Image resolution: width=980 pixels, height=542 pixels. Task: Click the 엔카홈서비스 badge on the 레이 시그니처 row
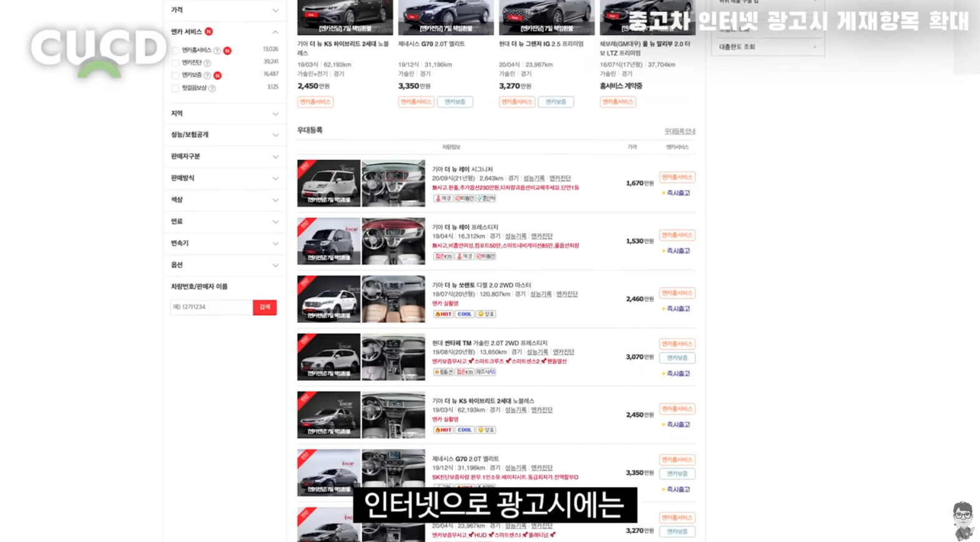tap(677, 177)
